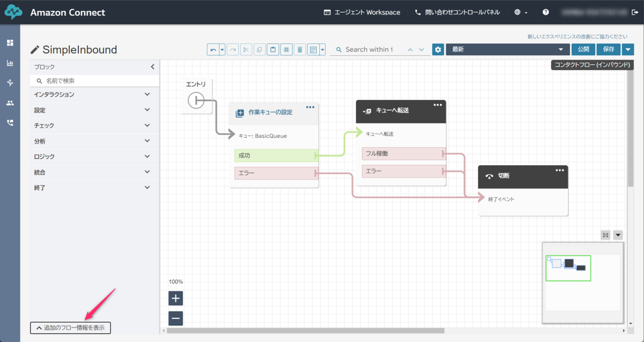The height and width of the screenshot is (342, 644).
Task: Open three-dot menu on 作業キューの設定 block
Action: coord(310,107)
